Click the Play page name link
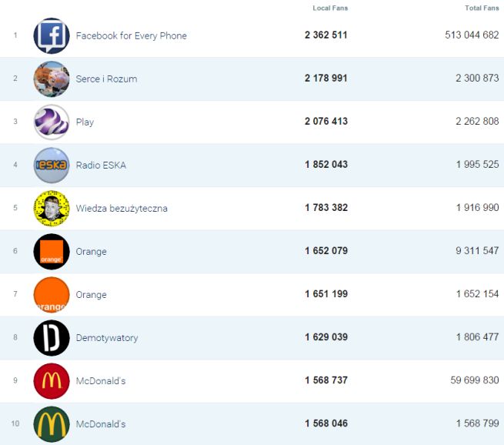The width and height of the screenshot is (504, 445). 85,122
